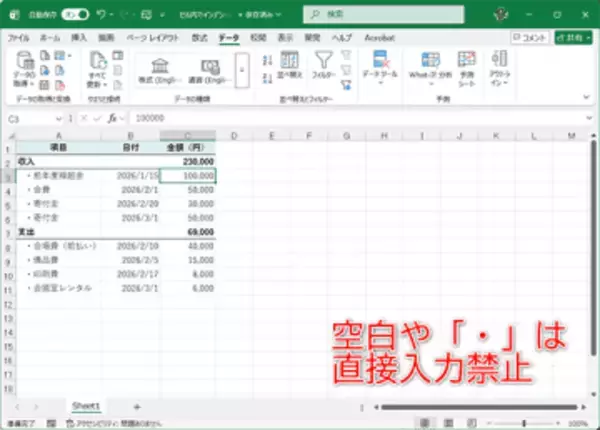Click the macro record icon in status bar
The image size is (600, 430).
point(51,423)
